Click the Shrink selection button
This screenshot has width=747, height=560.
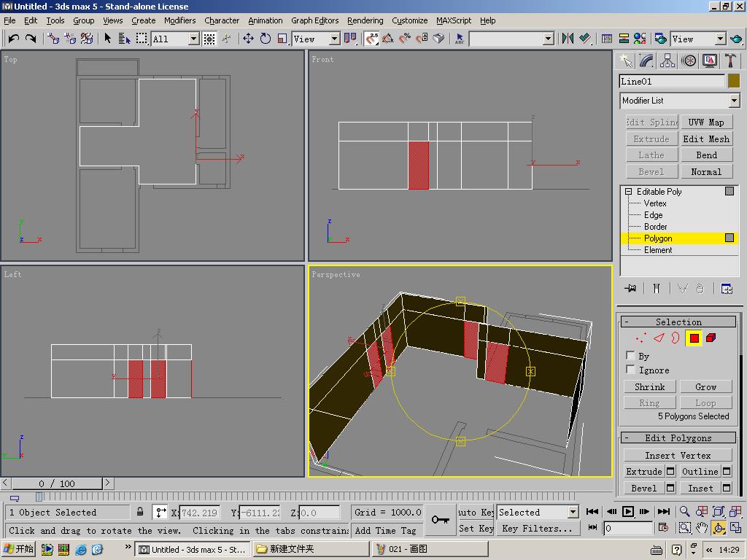650,386
